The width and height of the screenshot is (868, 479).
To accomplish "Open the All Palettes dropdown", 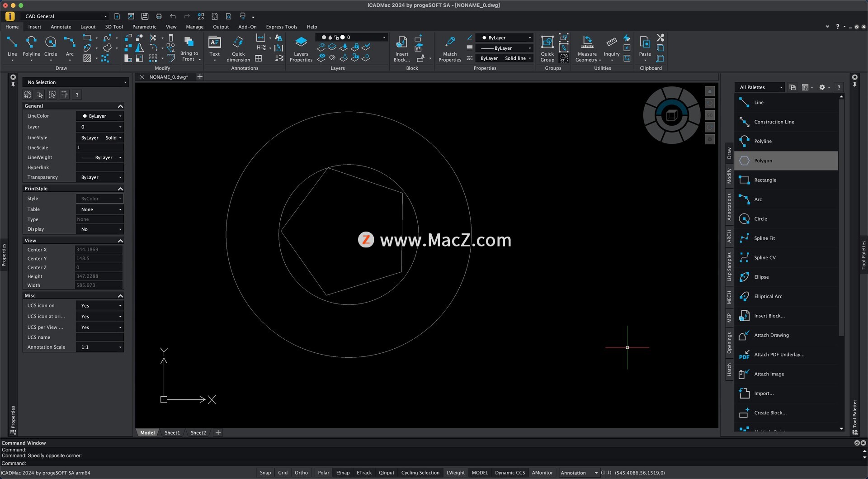I will tap(761, 87).
